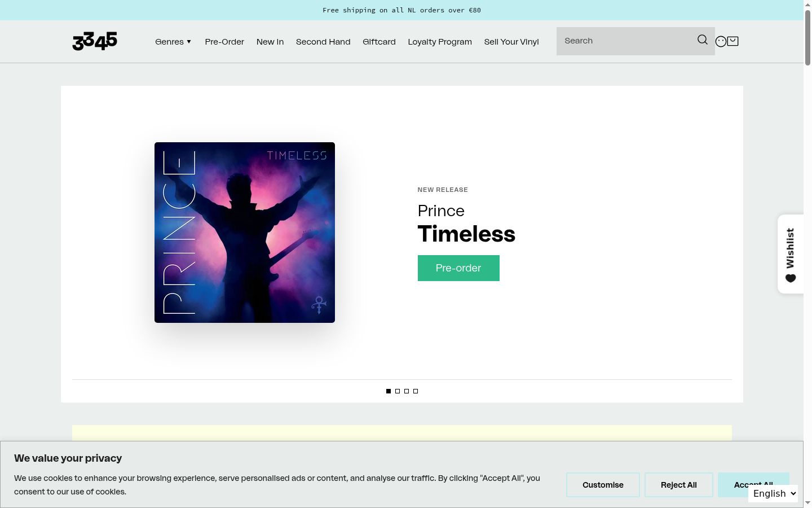Click the NEW RELEASE label
812x508 pixels.
(443, 190)
